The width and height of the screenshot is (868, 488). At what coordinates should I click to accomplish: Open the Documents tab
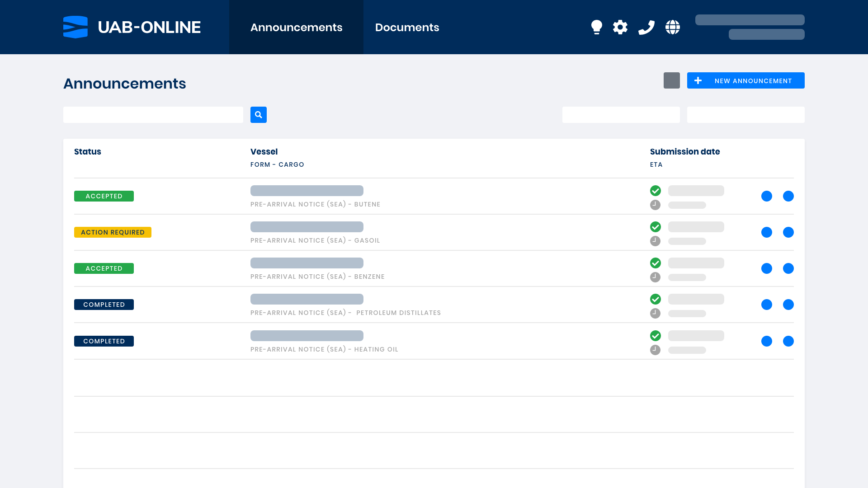pos(407,27)
